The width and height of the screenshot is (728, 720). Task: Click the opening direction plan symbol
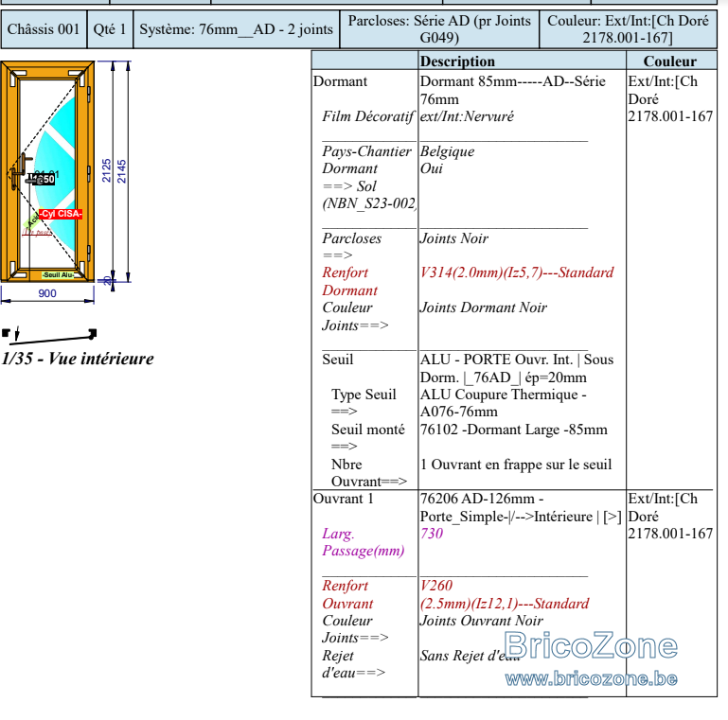(49, 335)
